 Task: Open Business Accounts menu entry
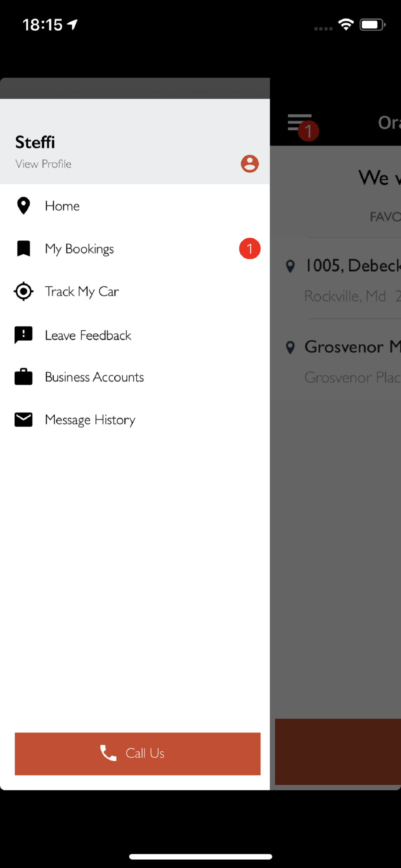94,377
